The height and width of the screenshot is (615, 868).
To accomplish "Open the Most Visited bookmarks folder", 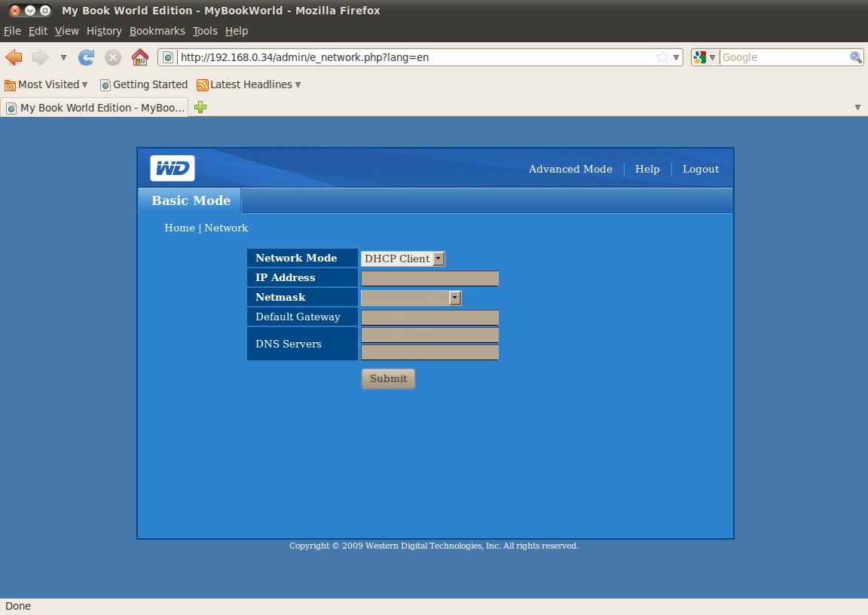I will [x=46, y=84].
